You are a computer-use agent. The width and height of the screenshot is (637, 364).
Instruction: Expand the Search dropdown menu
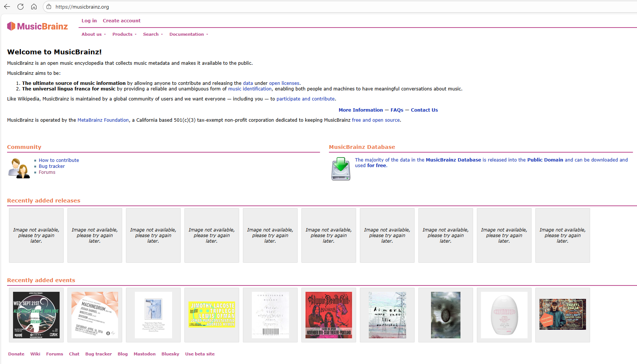(x=153, y=34)
